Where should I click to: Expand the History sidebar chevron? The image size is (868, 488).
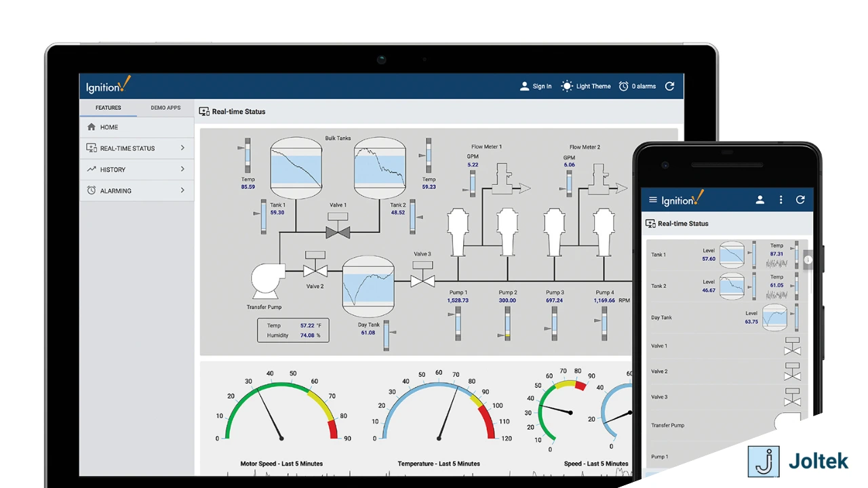point(182,169)
